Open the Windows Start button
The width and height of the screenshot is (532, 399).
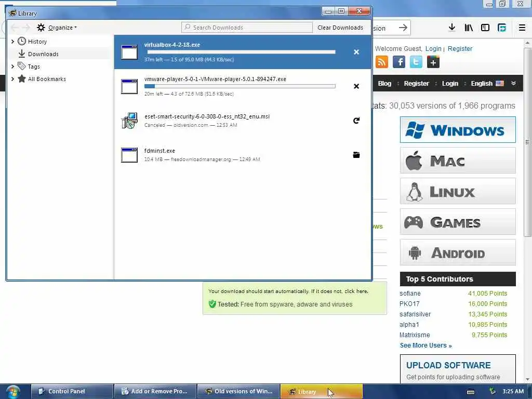pos(13,392)
